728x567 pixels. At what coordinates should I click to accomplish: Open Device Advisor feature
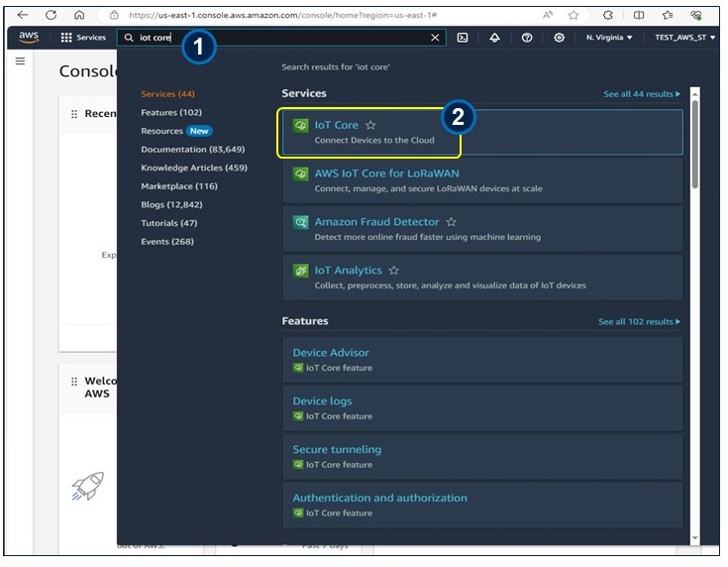pyautogui.click(x=331, y=353)
